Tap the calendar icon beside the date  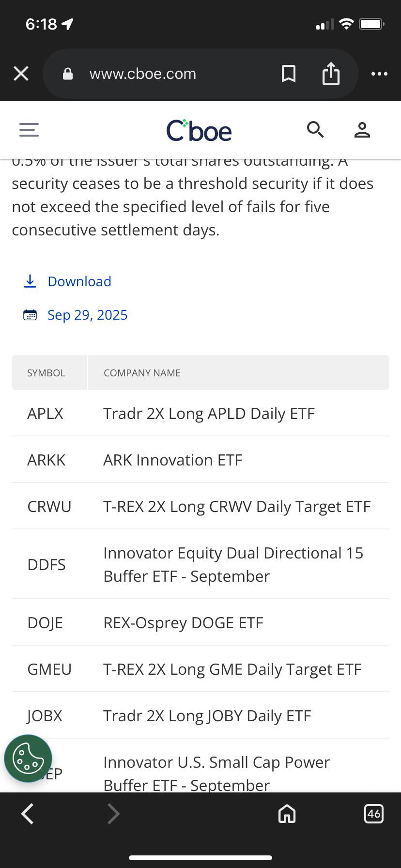tap(30, 315)
